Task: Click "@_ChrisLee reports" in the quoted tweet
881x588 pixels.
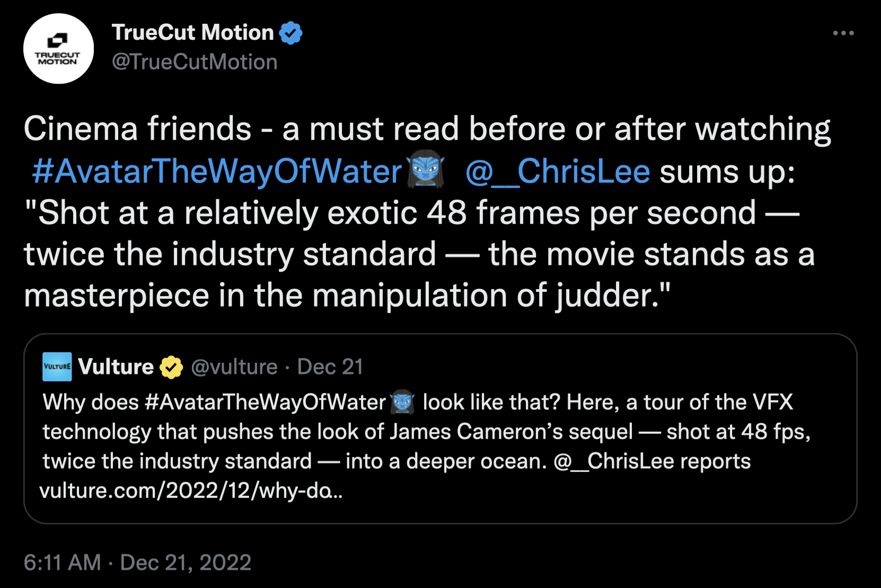Action: point(651,461)
